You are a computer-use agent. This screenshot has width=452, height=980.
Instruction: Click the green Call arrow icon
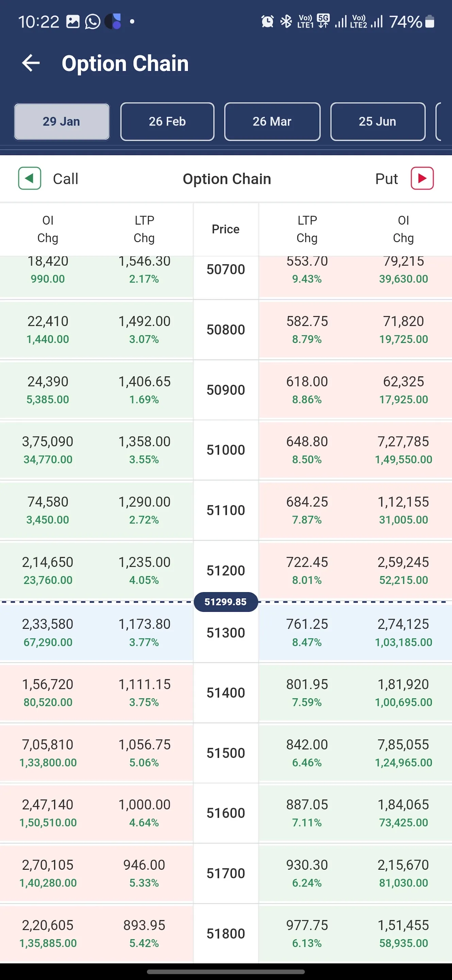point(30,178)
